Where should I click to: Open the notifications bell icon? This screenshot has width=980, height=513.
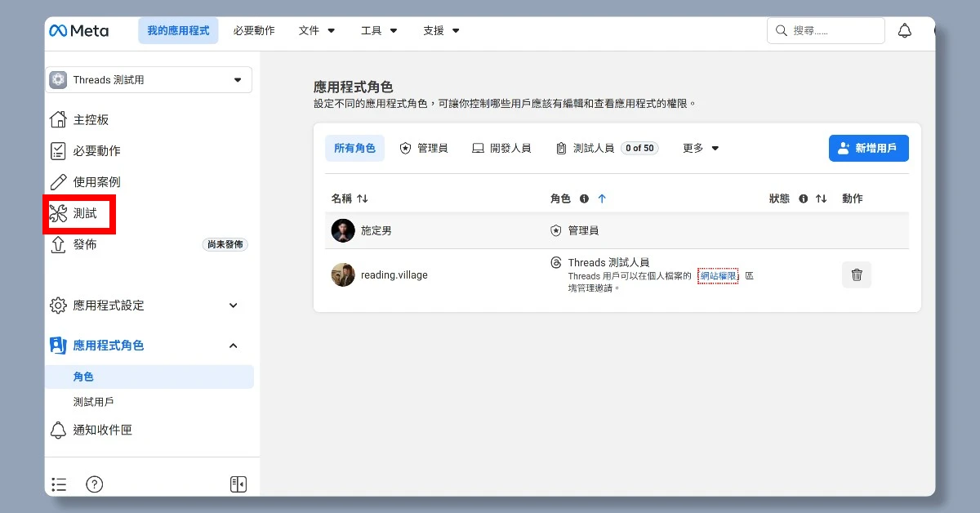905,31
